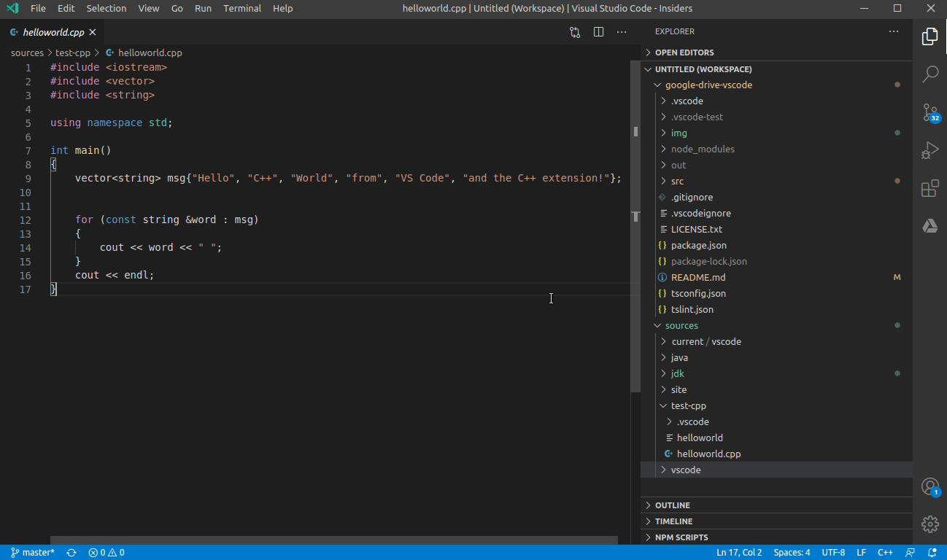This screenshot has height=560, width=947.
Task: Select the helloworld.cpp editor tab
Action: pos(53,32)
